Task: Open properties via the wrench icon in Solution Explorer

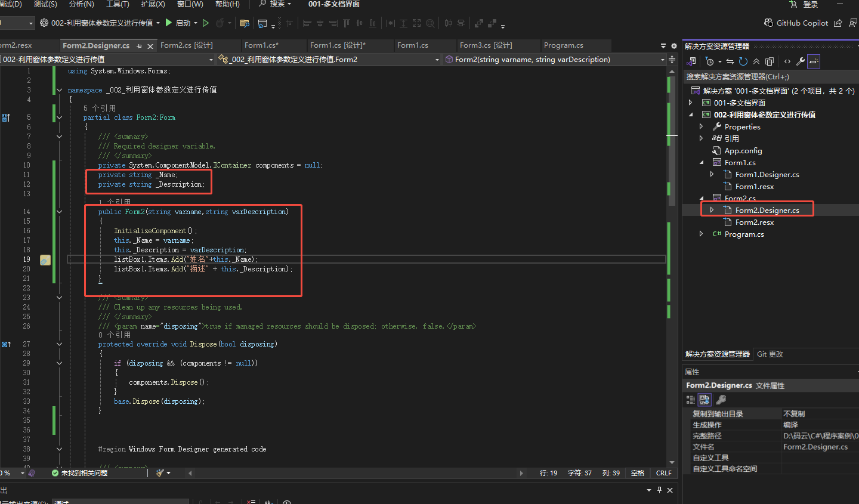Action: tap(801, 61)
